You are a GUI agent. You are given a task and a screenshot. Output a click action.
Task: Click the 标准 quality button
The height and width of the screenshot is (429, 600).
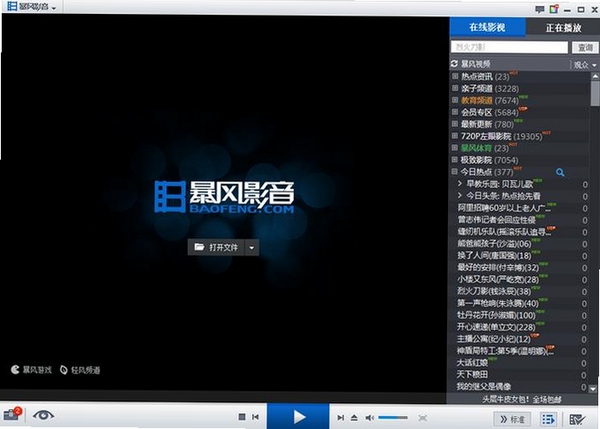point(512,419)
